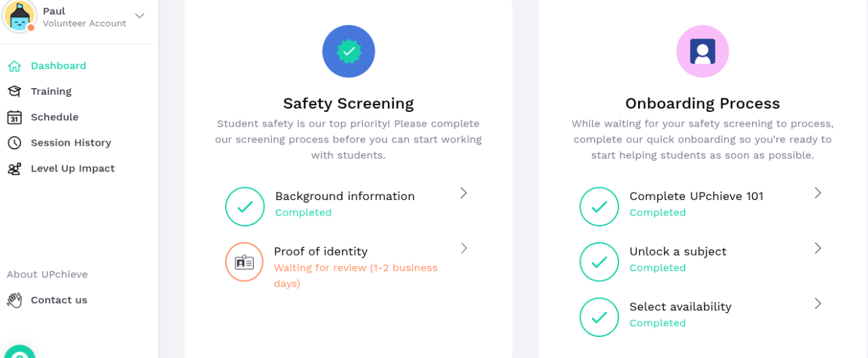Click the Training graduation cap icon
The image size is (868, 358).
14,92
